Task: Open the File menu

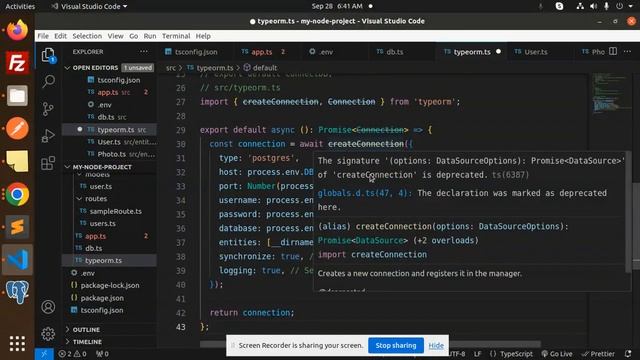Action: (x=43, y=36)
